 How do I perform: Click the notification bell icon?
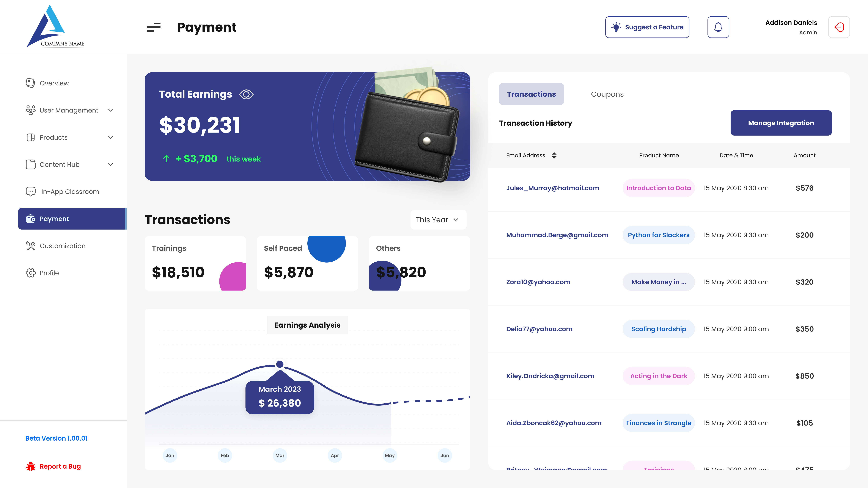click(x=718, y=27)
